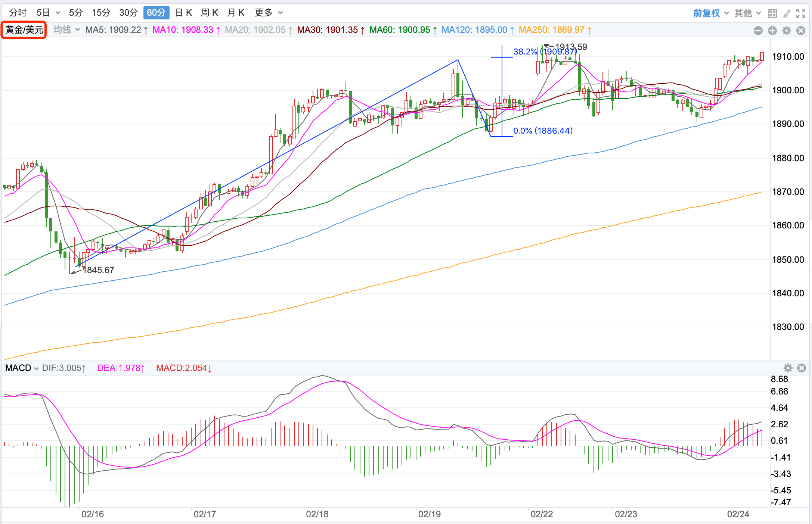Viewport: 812px width, 524px height.
Task: Click the plus zoom-in icon on main chart
Action: 772,31
